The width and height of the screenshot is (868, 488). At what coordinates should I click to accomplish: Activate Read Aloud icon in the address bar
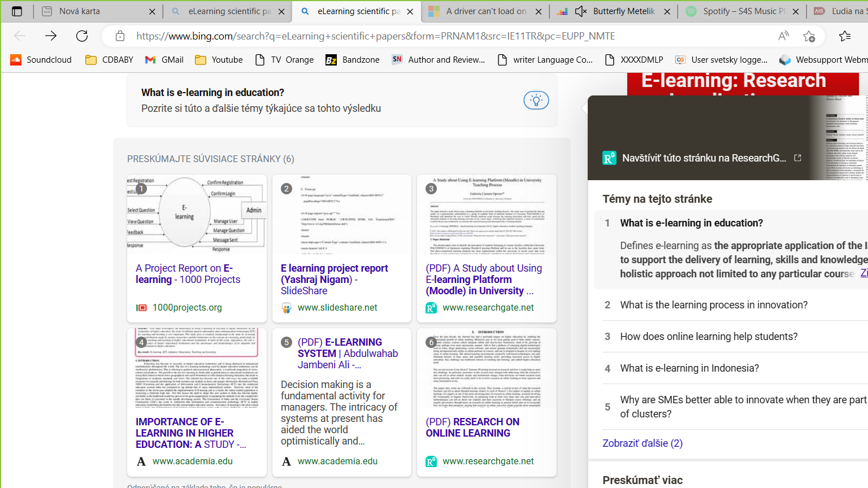783,35
